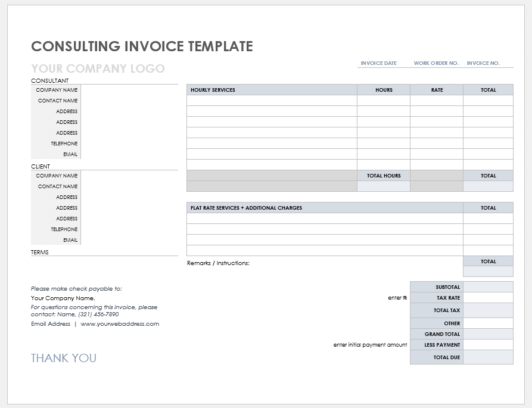
Task: Select the first Hours cell
Action: pyautogui.click(x=384, y=101)
